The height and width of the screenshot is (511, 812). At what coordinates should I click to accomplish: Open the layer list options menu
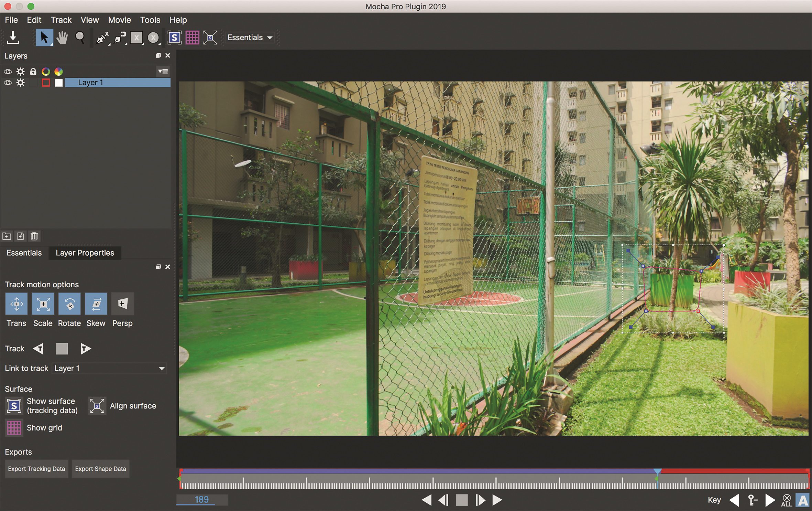point(163,72)
